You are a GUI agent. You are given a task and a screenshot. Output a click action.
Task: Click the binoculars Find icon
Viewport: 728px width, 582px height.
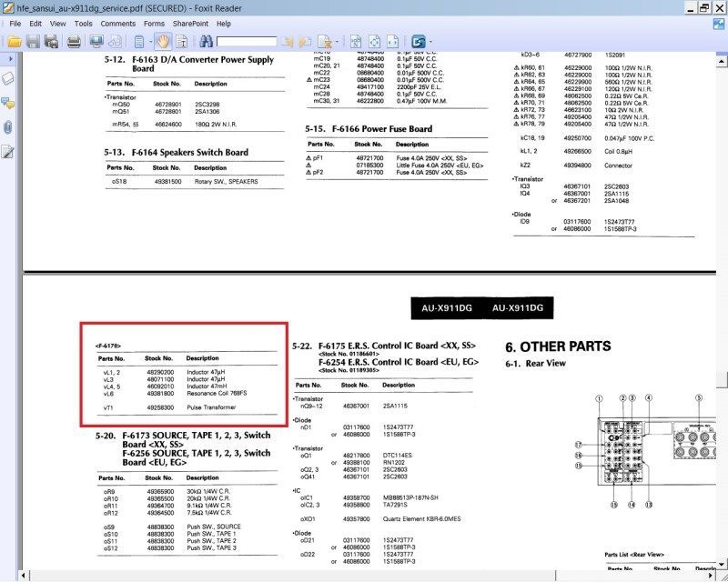pyautogui.click(x=206, y=42)
